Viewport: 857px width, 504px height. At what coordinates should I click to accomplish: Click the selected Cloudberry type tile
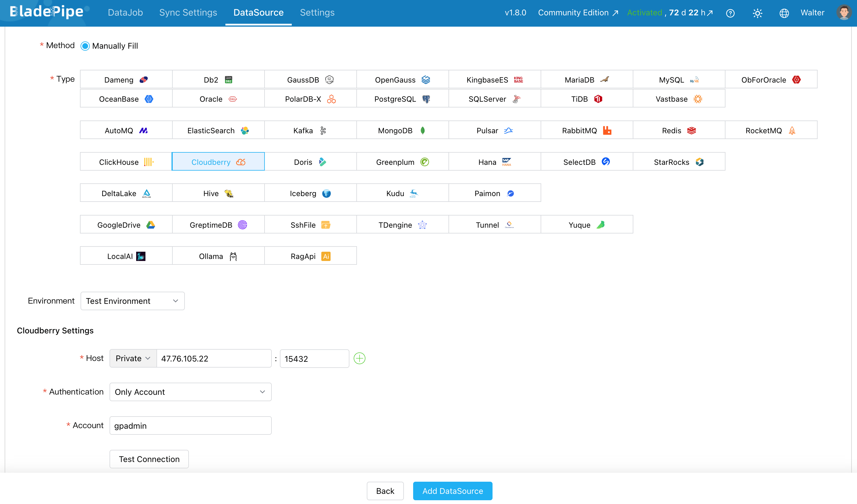(x=218, y=162)
